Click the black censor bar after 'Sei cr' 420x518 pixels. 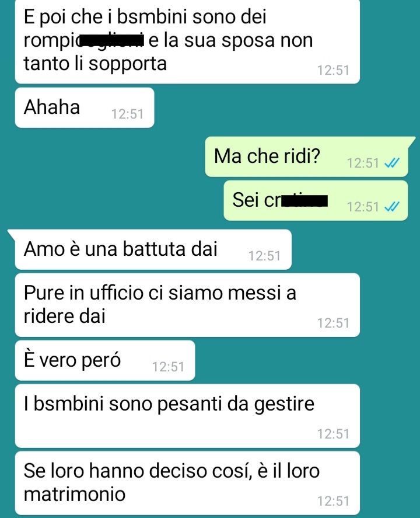(x=305, y=201)
